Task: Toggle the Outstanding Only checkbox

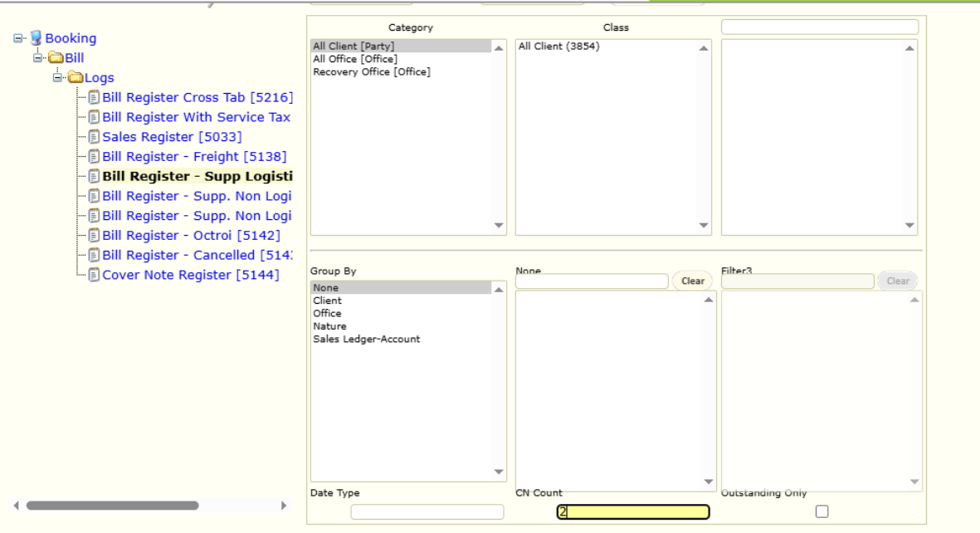Action: coord(822,511)
